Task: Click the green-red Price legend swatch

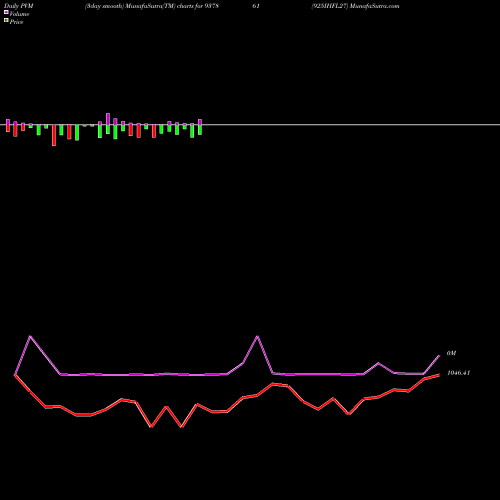Action: tap(6, 21)
